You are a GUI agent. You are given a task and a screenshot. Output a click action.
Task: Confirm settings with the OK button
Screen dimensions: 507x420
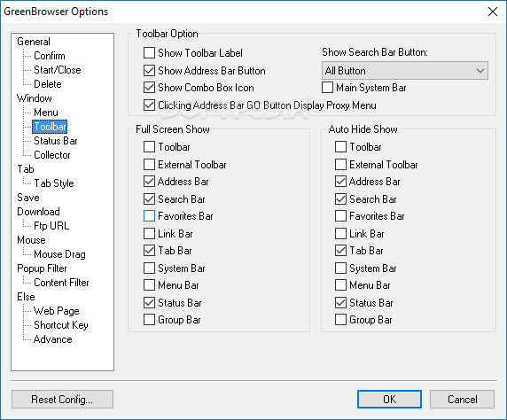389,400
